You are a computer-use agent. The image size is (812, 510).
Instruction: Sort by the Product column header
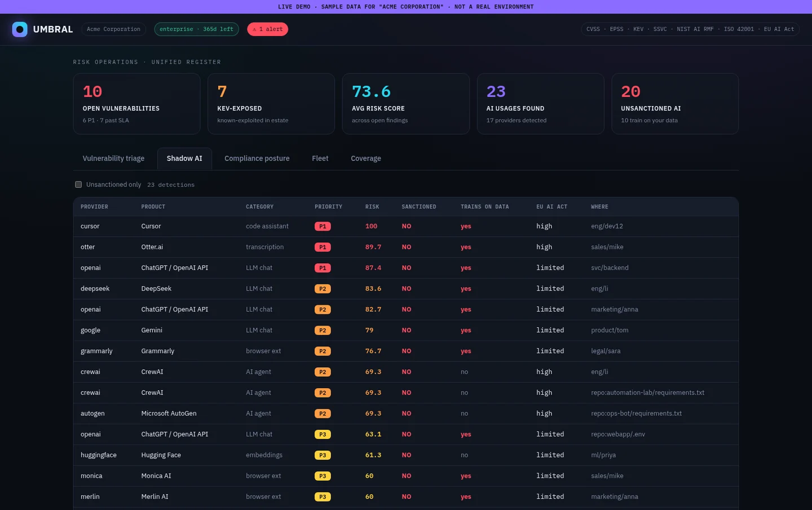[153, 207]
